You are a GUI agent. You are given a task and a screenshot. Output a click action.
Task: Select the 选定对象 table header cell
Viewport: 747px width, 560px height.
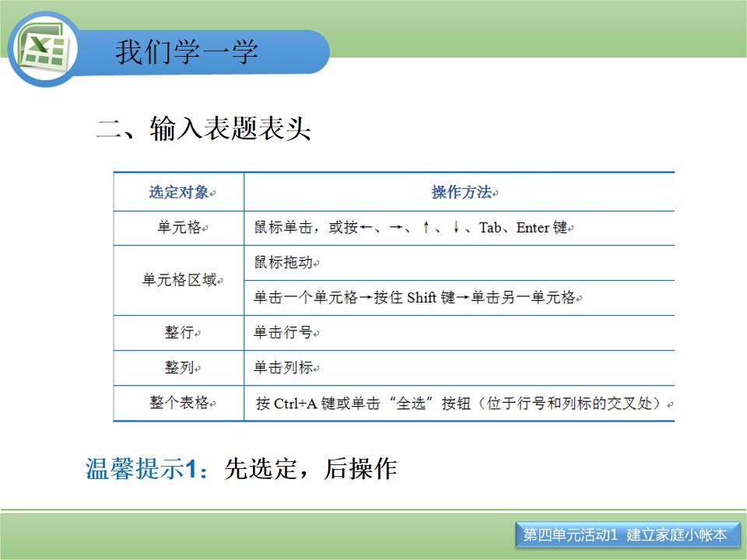pyautogui.click(x=179, y=192)
